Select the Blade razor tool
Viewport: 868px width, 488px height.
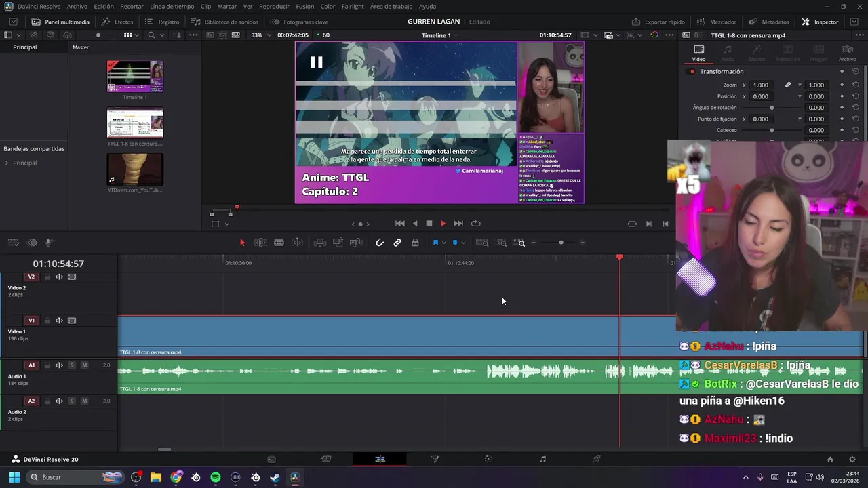pos(279,243)
